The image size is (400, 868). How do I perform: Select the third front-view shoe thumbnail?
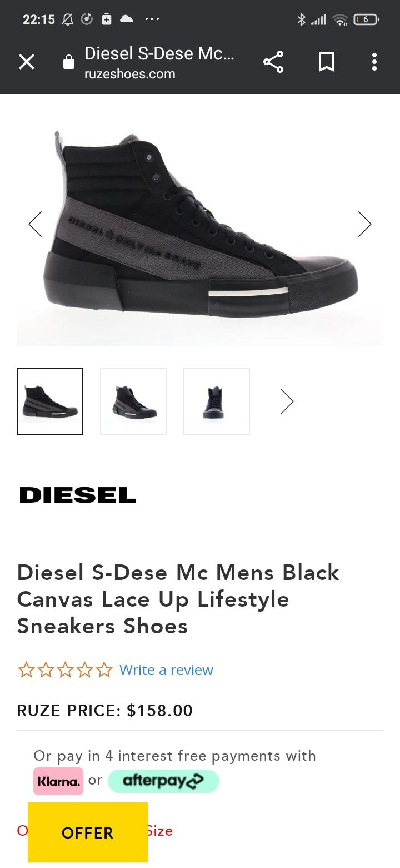(x=217, y=401)
